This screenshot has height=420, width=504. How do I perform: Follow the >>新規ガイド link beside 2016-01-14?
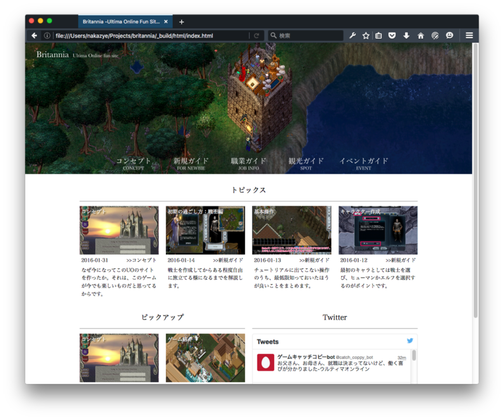coord(228,260)
